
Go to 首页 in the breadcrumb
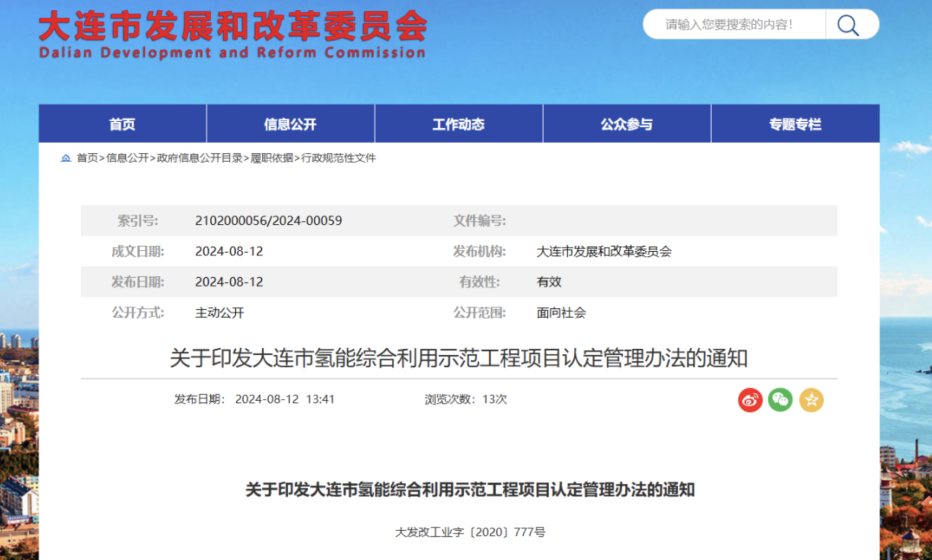click(88, 158)
